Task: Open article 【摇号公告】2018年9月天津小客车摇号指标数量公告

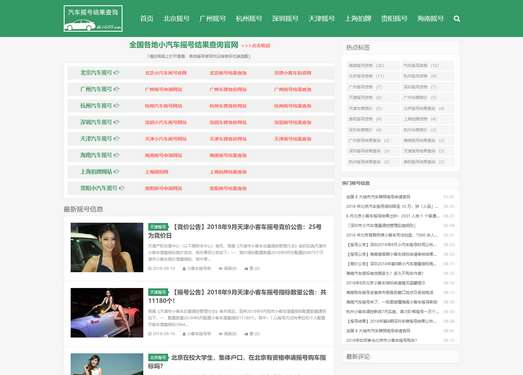Action: tap(237, 296)
